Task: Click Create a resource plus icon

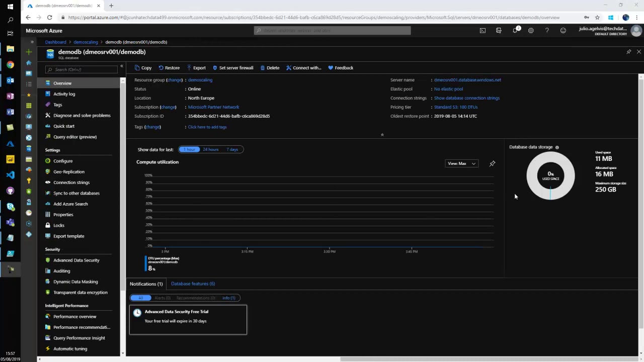Action: [x=29, y=52]
